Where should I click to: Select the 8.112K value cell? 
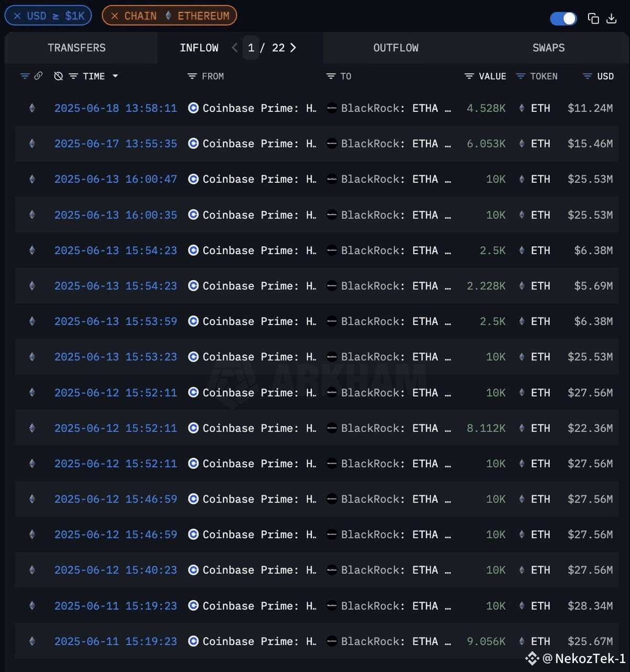[486, 428]
